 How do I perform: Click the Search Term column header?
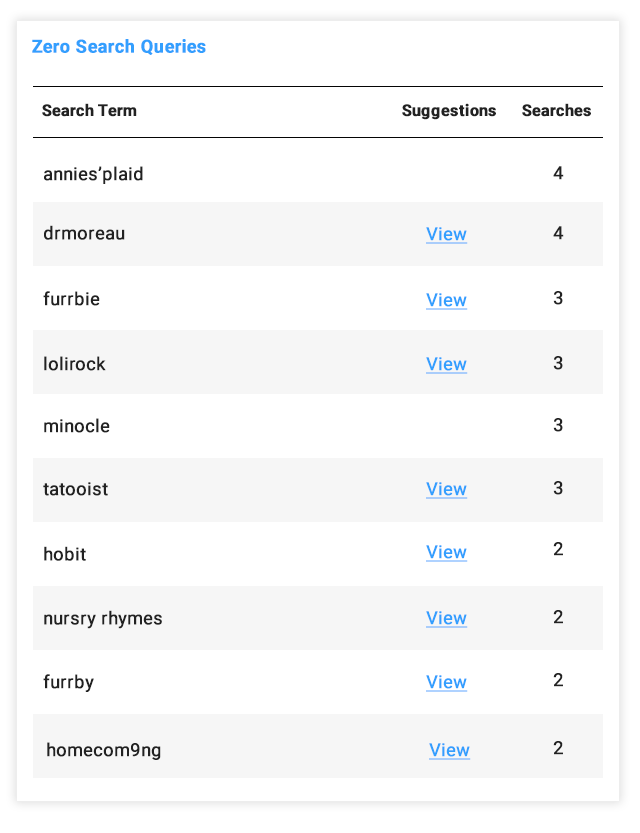[89, 111]
